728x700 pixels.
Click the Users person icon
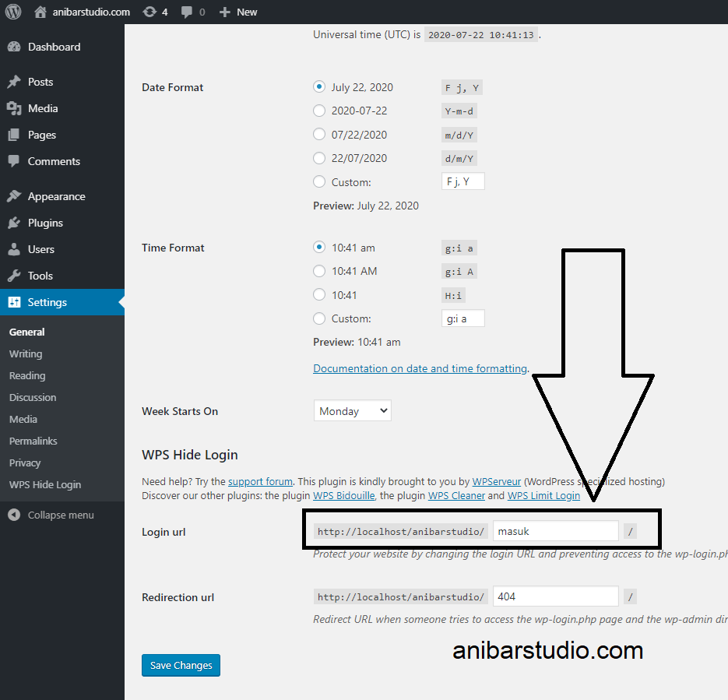tap(14, 249)
